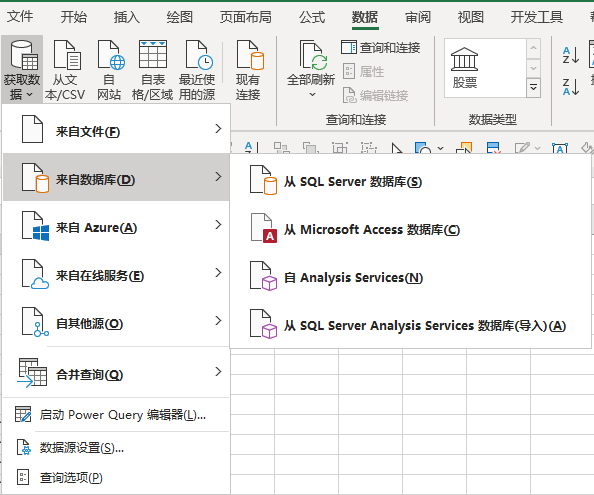This screenshot has height=495, width=594.
Task: Switch to the 公式 ribbon tab
Action: (312, 17)
